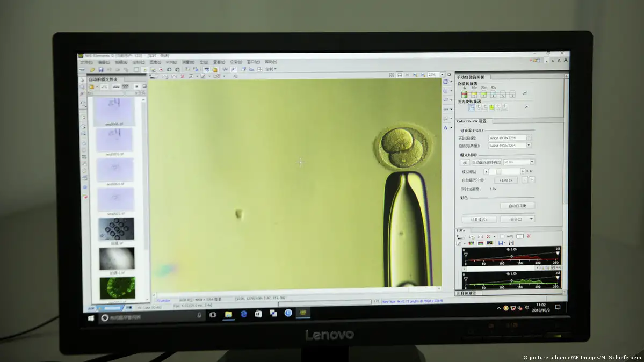Image resolution: width=644 pixels, height=362 pixels.
Task: Select the green fluorescent embryo thumbnail
Action: pyautogui.click(x=117, y=287)
